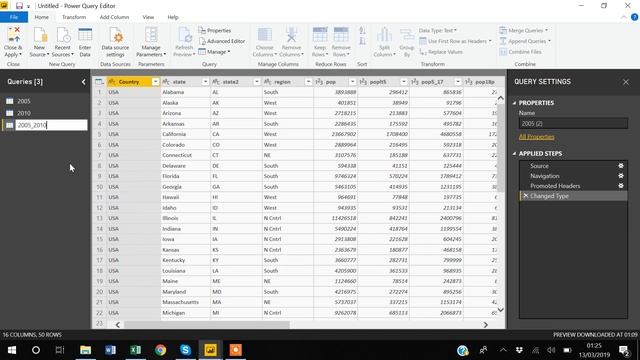Open the Advanced Editor

tap(222, 41)
